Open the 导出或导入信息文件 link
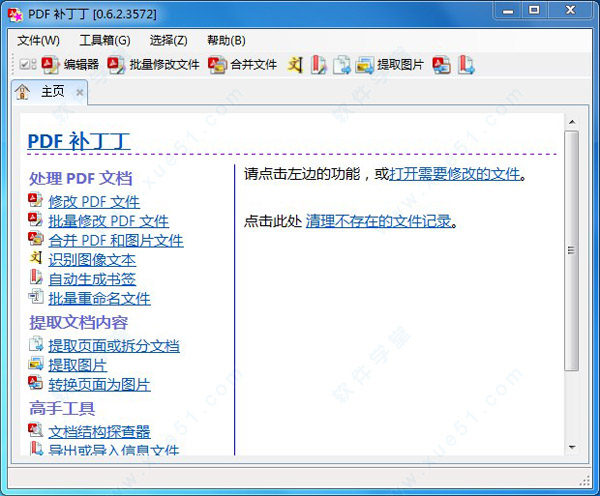Viewport: 600px width, 496px height. click(114, 450)
